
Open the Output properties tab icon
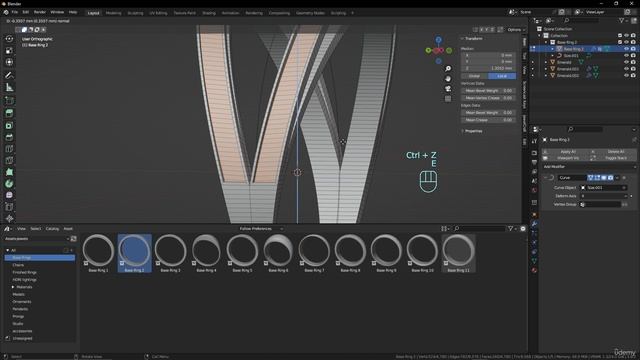[534, 162]
